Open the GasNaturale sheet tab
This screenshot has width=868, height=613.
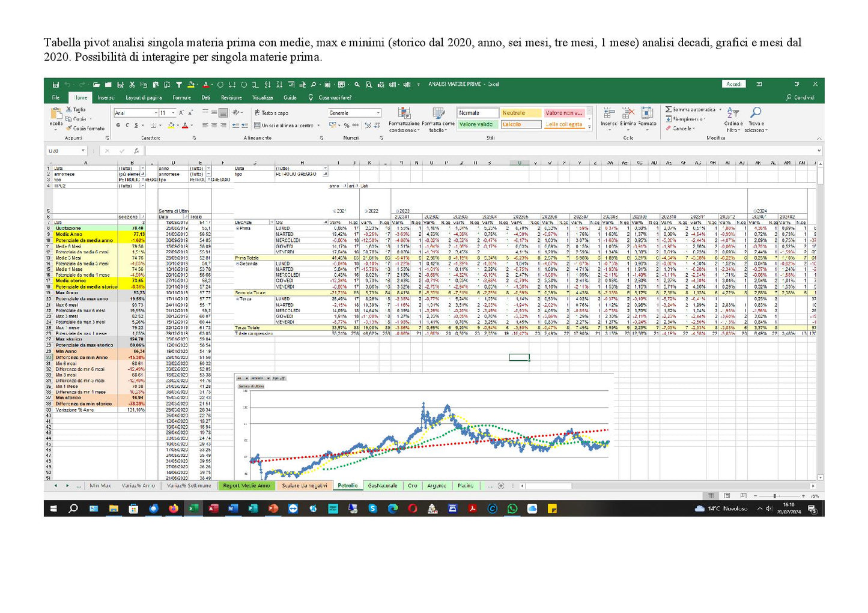(383, 486)
